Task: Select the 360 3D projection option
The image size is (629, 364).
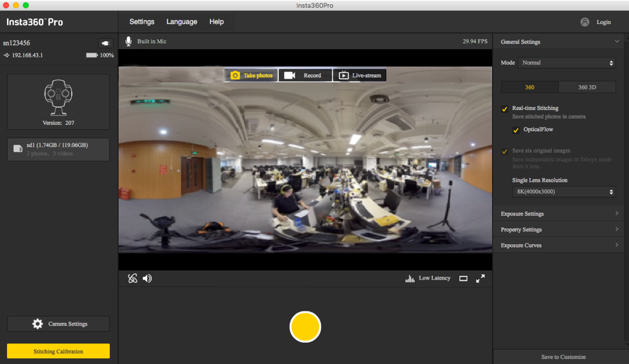Action: coord(587,87)
